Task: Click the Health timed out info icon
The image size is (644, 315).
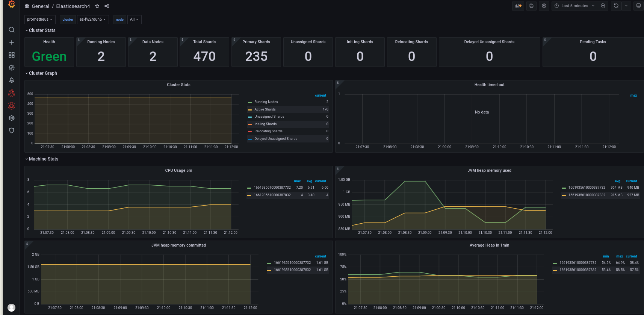Action: click(x=338, y=82)
